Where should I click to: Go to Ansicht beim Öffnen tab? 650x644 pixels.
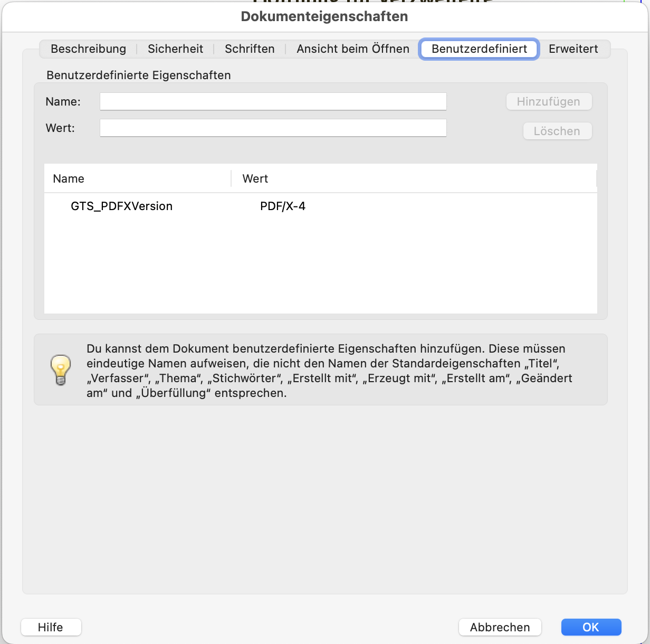point(352,49)
